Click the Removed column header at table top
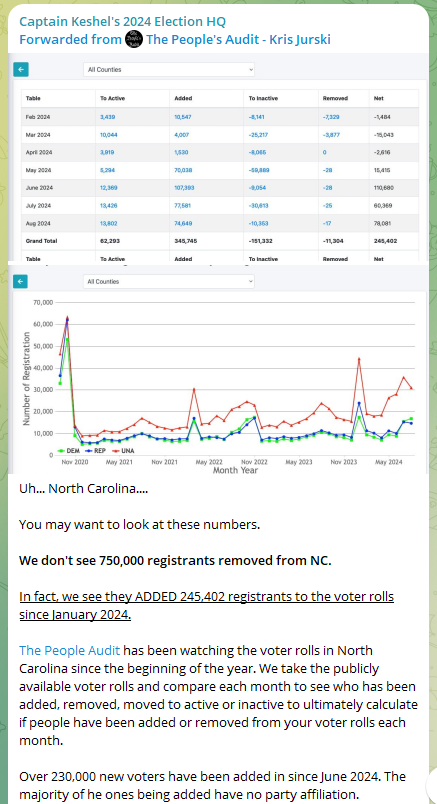The width and height of the screenshot is (437, 804). (x=335, y=98)
